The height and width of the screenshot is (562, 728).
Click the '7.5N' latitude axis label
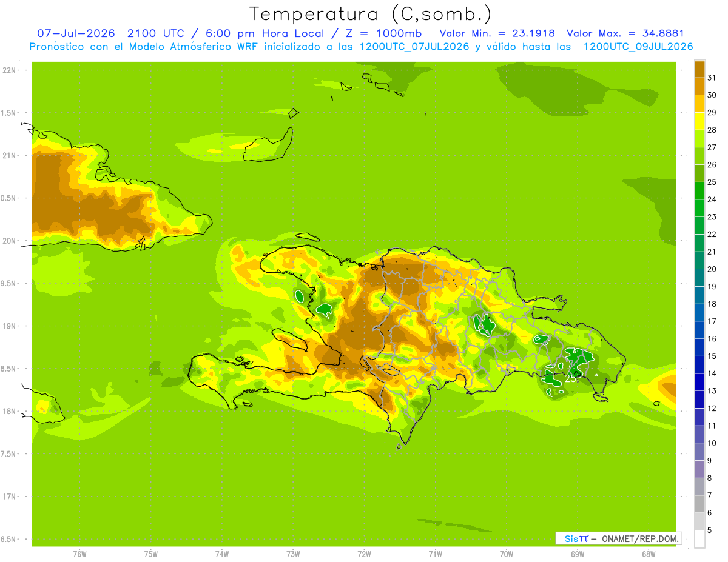coord(8,453)
